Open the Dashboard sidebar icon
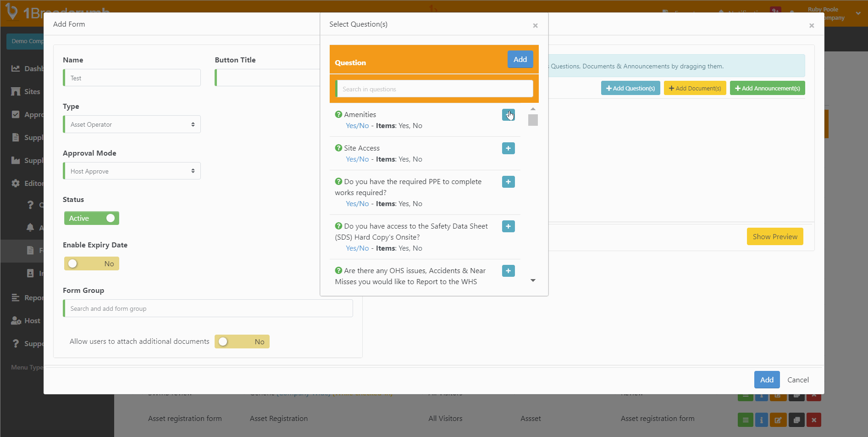The height and width of the screenshot is (437, 868). point(16,68)
